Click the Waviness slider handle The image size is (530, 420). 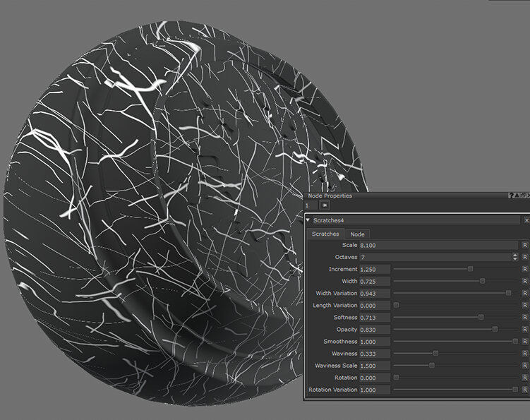[x=435, y=353]
